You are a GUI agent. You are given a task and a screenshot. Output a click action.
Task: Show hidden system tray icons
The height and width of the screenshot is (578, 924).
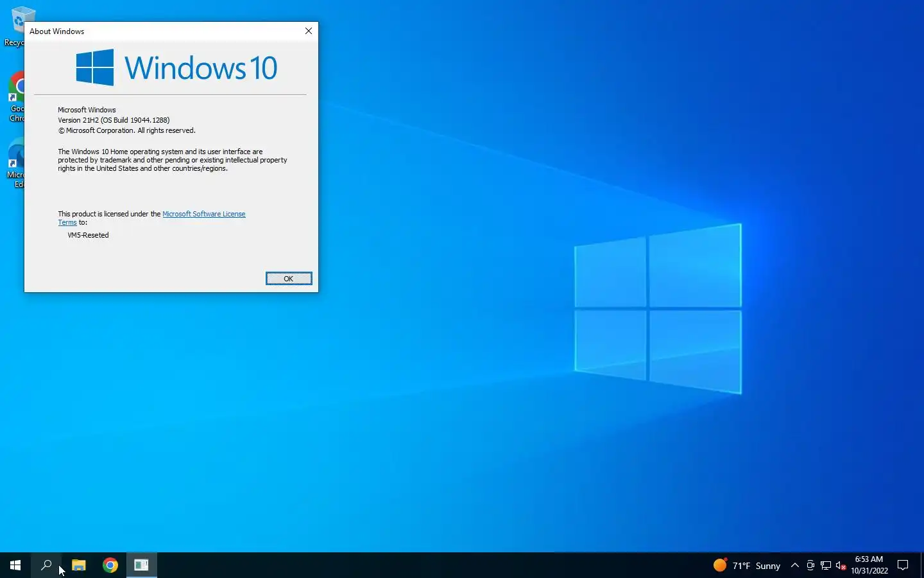[795, 565]
